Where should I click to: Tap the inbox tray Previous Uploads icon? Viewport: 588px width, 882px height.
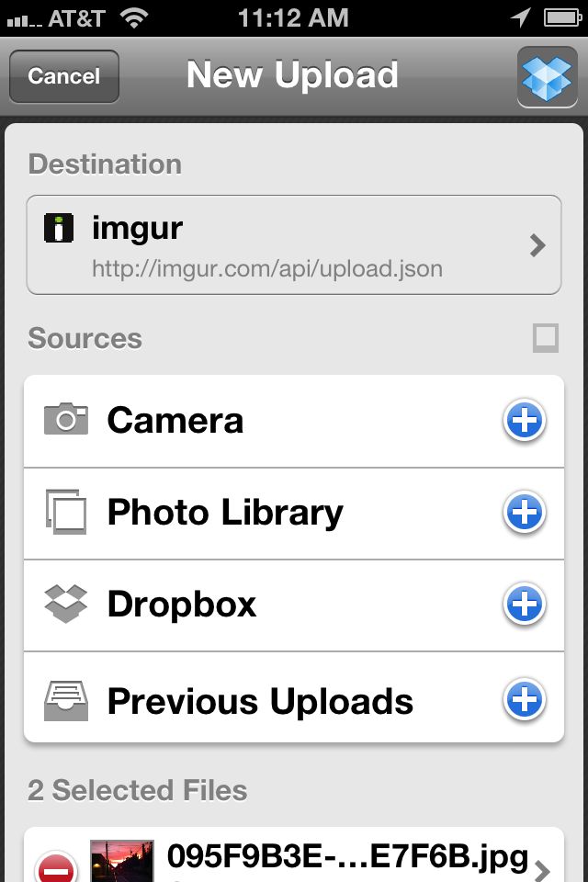[66, 701]
